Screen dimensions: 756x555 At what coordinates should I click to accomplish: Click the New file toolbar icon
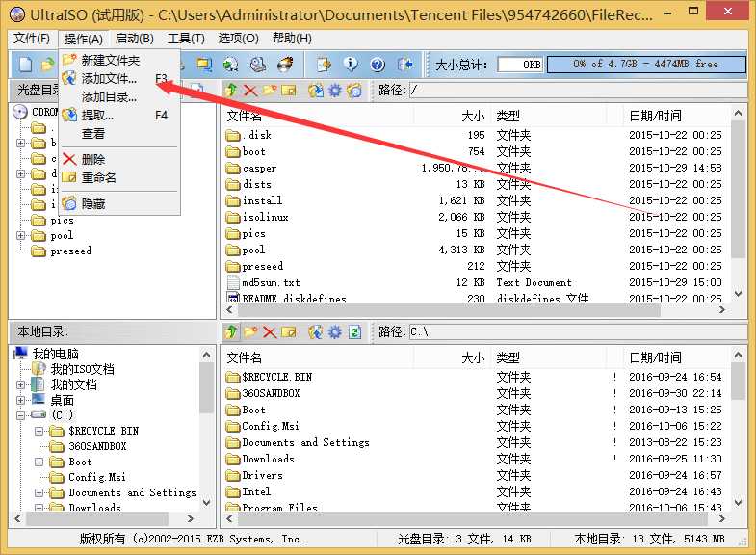tap(25, 65)
